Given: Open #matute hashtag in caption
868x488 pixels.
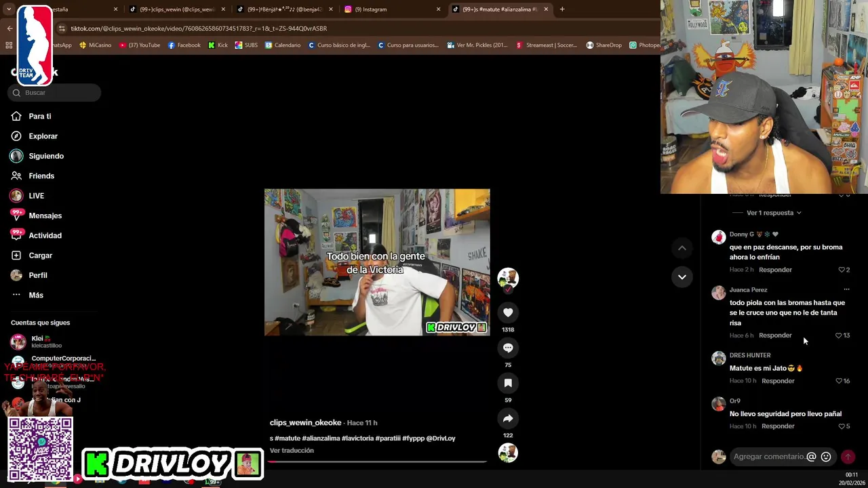Looking at the screenshot, I should tap(288, 439).
